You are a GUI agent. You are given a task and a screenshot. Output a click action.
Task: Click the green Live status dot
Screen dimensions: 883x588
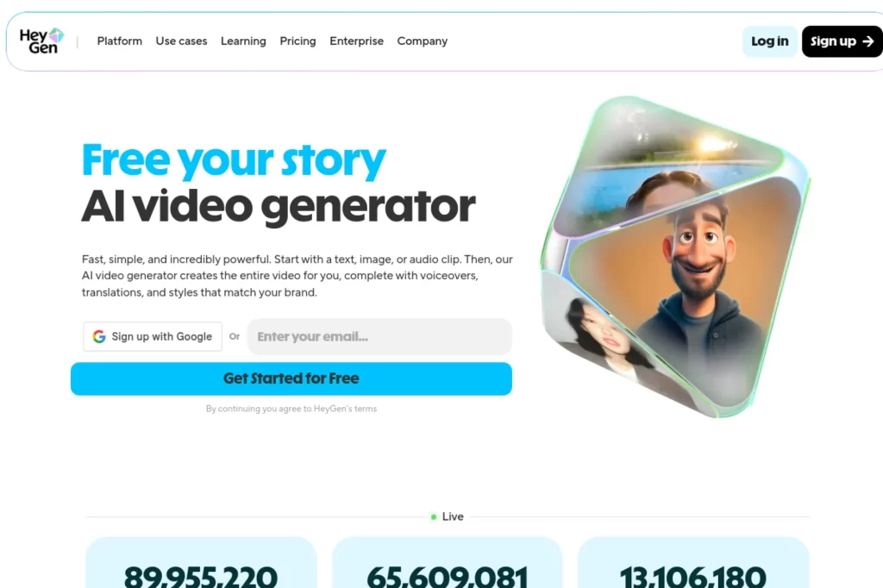pos(433,516)
